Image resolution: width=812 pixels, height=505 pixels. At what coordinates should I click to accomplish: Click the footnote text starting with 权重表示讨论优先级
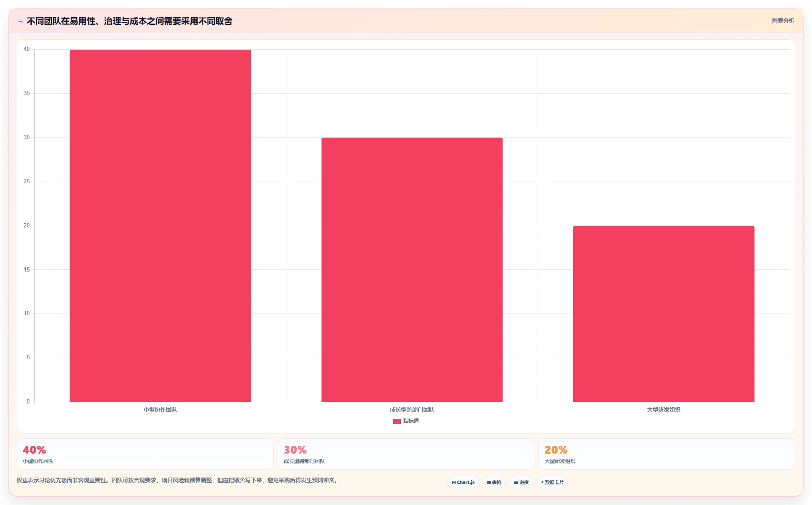coord(178,480)
